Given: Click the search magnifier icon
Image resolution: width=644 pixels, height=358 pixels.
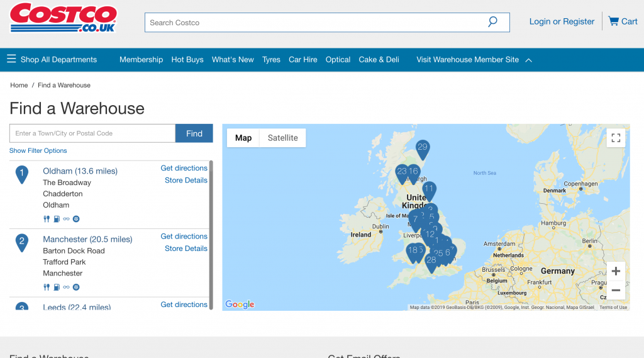Looking at the screenshot, I should click(492, 22).
